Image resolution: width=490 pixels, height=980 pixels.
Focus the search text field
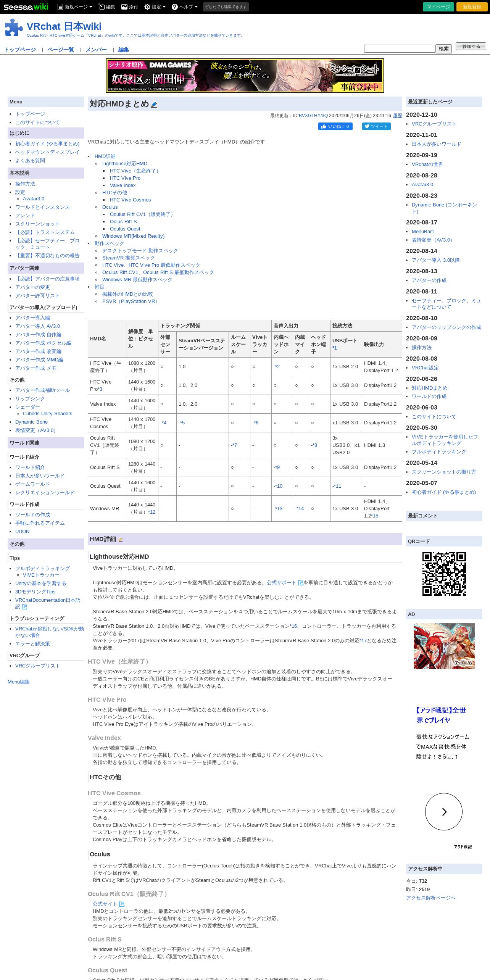point(400,48)
